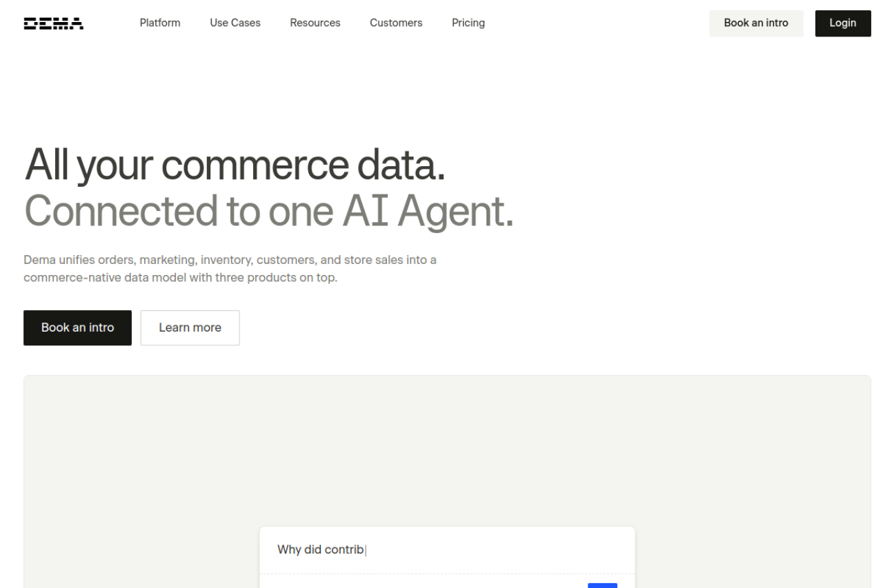Viewport: 883px width, 588px height.
Task: Go to the Customers page
Action: coord(396,23)
